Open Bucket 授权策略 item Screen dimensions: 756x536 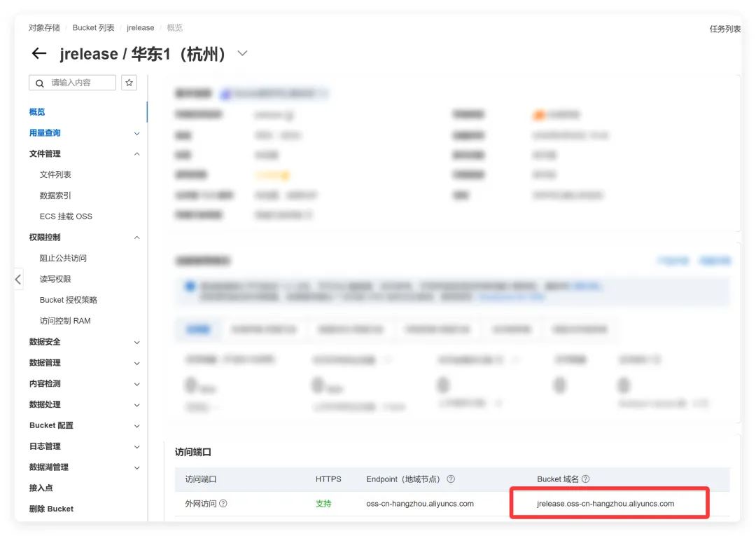pyautogui.click(x=69, y=300)
